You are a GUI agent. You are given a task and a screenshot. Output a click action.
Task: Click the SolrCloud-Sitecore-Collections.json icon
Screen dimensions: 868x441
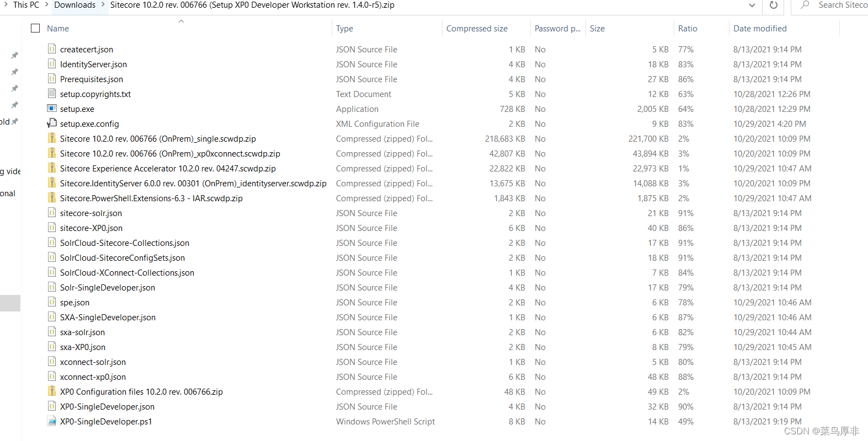tap(52, 242)
